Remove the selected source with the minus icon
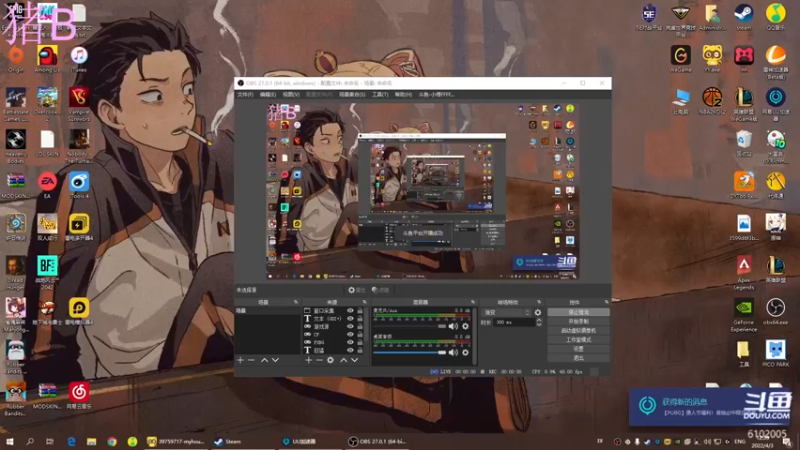 (x=319, y=360)
